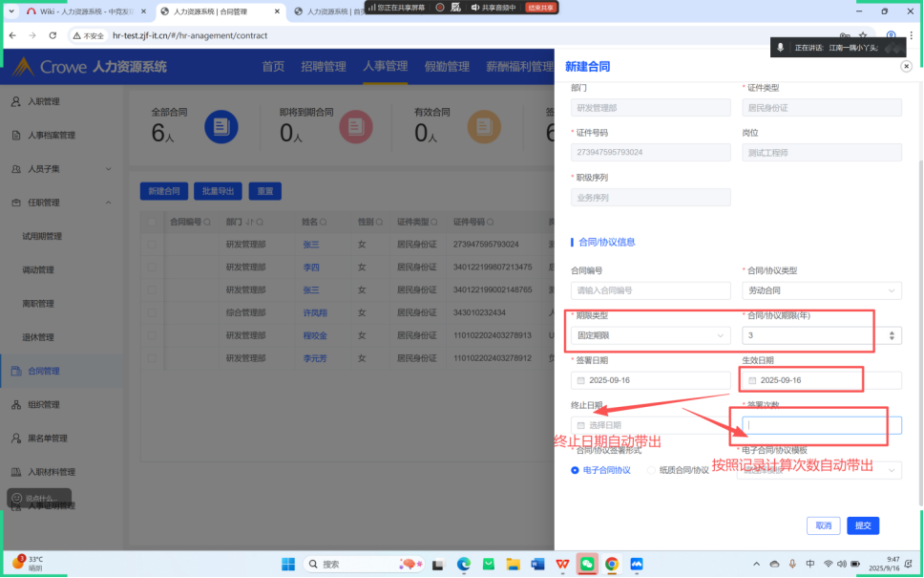This screenshot has height=578, width=924.
Task: Click the 有效合同 orange document icon
Action: [484, 126]
